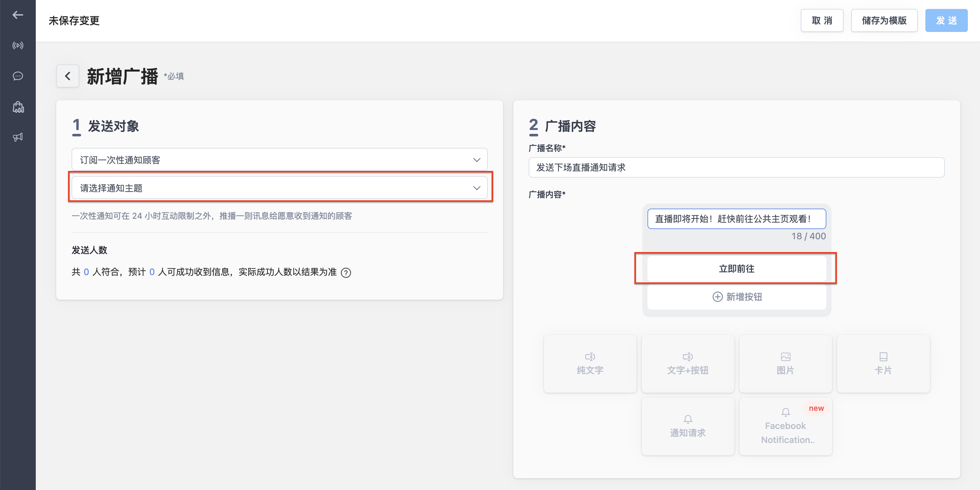
Task: Open the 请选择通知主题 dropdown
Action: point(279,188)
